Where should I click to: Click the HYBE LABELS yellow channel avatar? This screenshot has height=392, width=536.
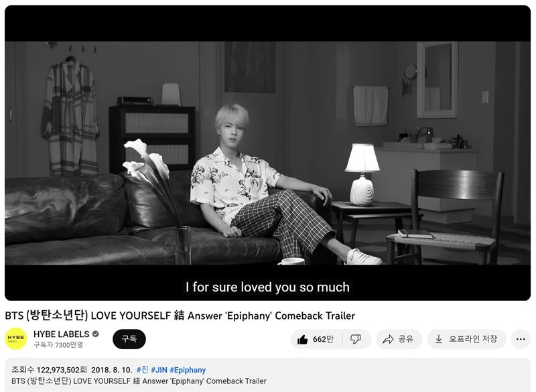pyautogui.click(x=15, y=338)
